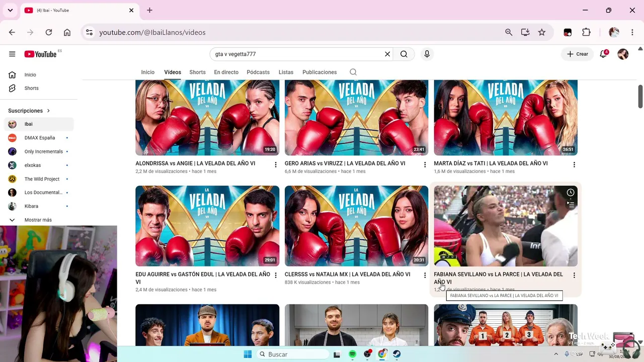This screenshot has height=362, width=644.
Task: Run the search with the magnifier button
Action: tap(404, 54)
